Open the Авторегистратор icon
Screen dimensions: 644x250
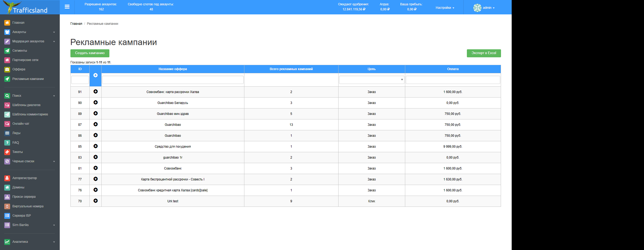7,178
